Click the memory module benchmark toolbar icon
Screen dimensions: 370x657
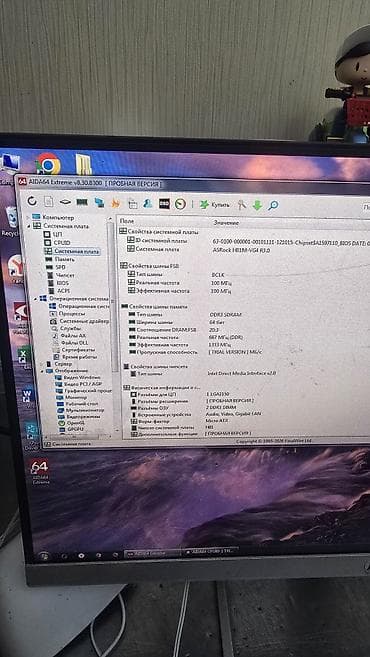tap(82, 202)
